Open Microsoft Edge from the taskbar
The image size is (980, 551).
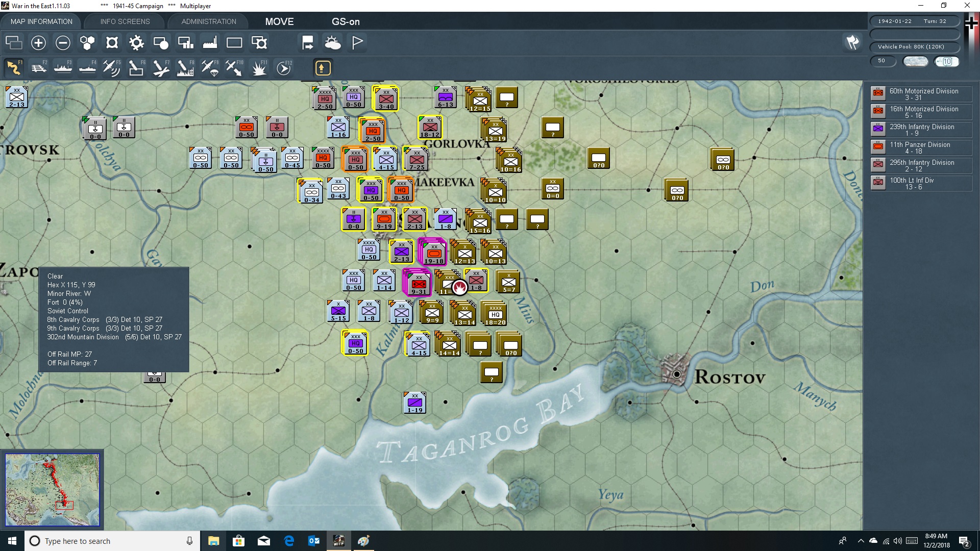[x=289, y=541]
